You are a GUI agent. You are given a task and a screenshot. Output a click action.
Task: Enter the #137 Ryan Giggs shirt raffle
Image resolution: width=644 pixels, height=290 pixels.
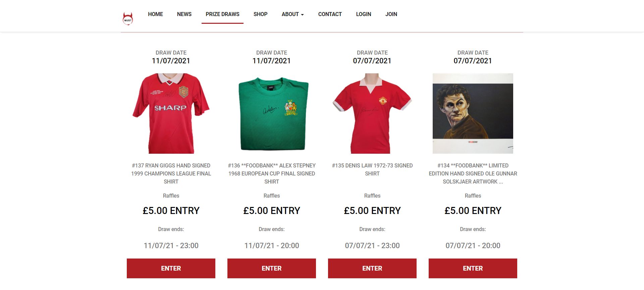tap(171, 268)
